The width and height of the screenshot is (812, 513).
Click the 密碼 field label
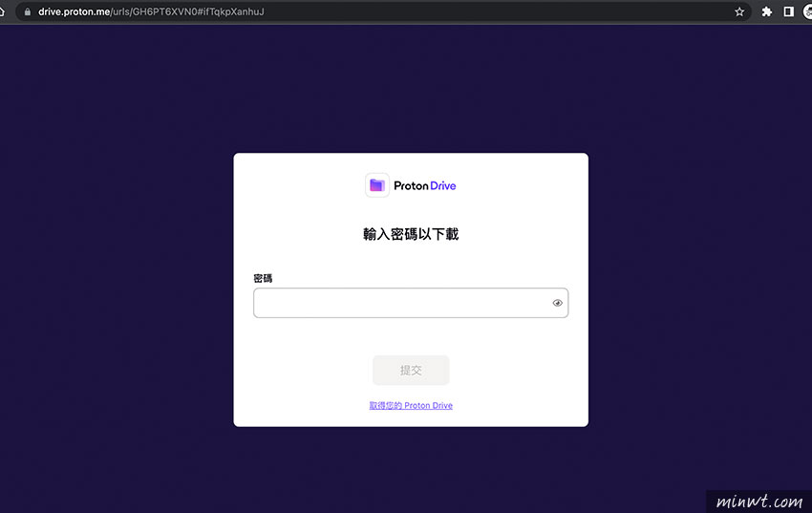pos(263,278)
